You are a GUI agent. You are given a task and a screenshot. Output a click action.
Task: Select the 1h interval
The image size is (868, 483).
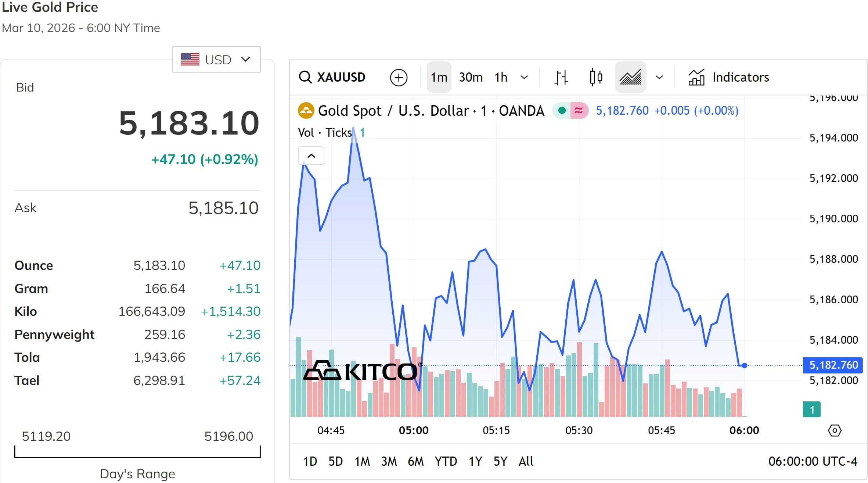coord(501,78)
